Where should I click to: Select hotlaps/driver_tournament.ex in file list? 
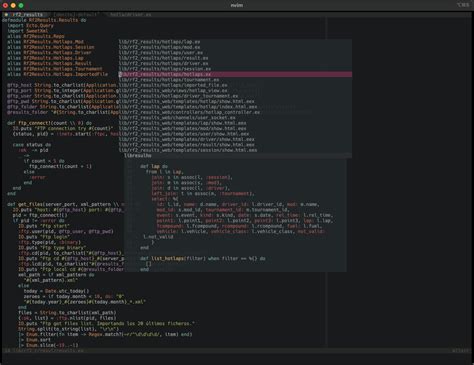coord(179,96)
